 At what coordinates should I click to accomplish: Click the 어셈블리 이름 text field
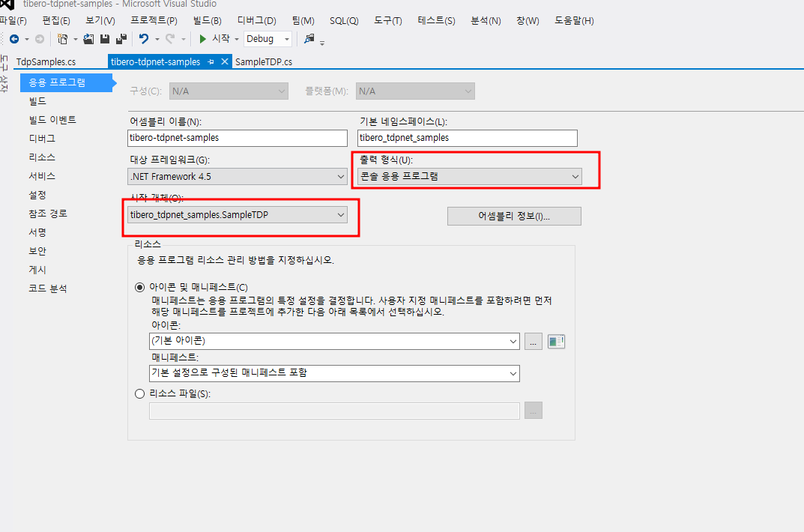click(238, 138)
